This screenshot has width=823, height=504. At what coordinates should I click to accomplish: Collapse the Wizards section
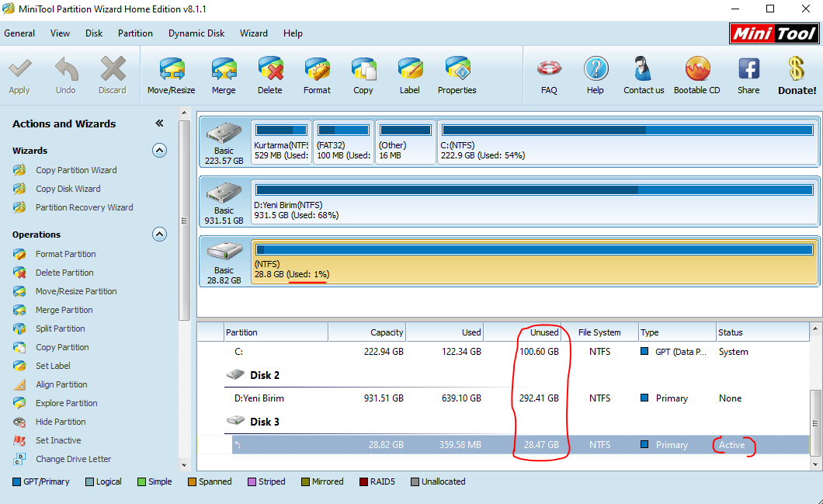(160, 151)
